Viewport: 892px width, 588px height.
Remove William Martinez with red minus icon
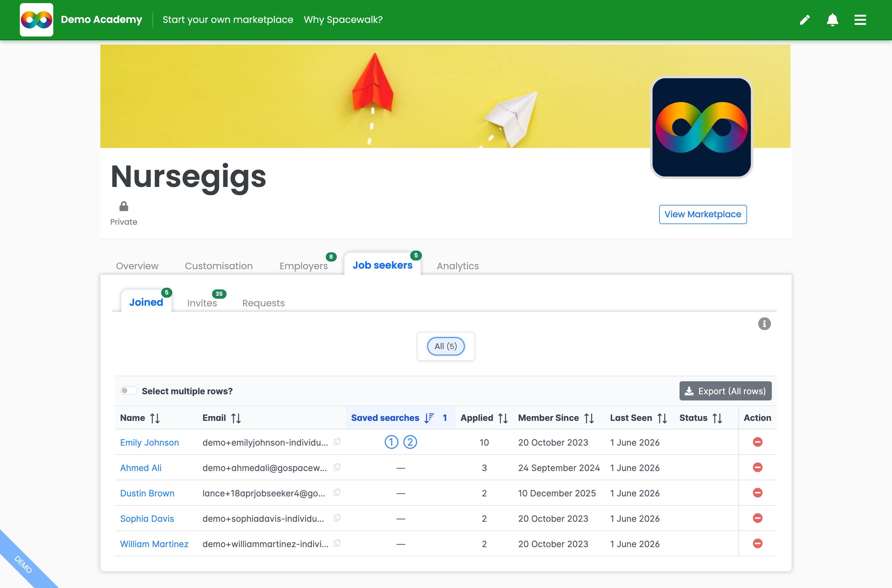tap(757, 543)
